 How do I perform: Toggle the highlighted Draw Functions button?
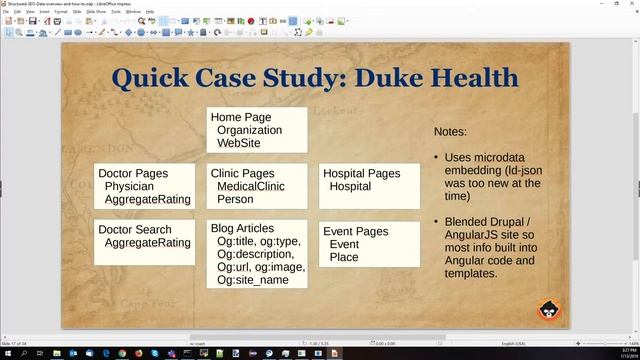(293, 21)
